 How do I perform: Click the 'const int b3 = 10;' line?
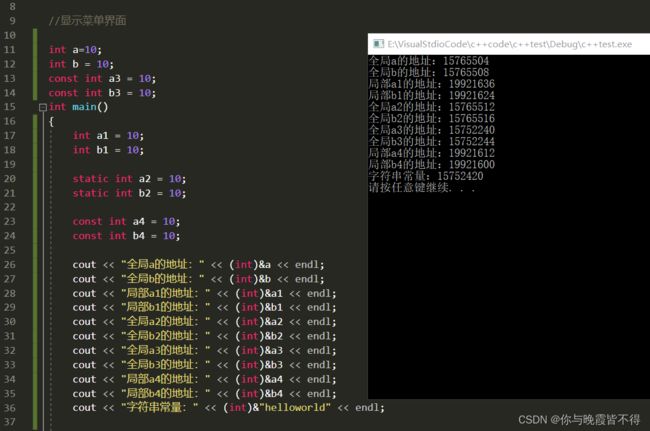(x=102, y=93)
